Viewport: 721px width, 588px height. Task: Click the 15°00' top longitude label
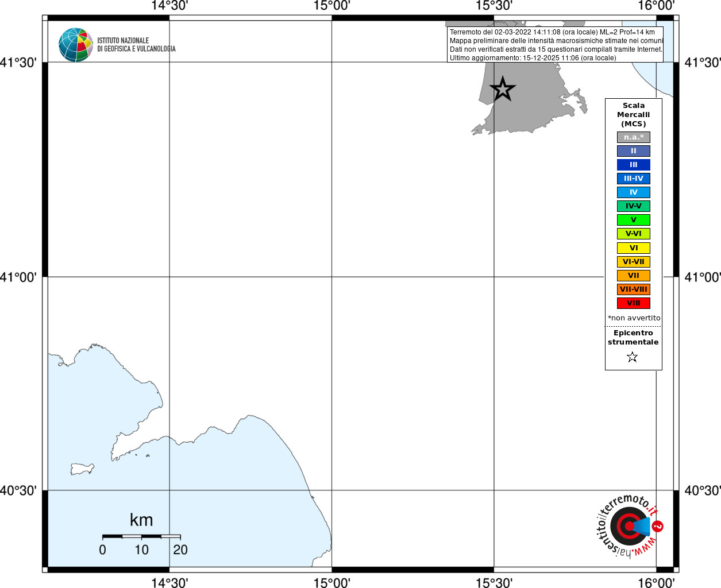(x=331, y=6)
